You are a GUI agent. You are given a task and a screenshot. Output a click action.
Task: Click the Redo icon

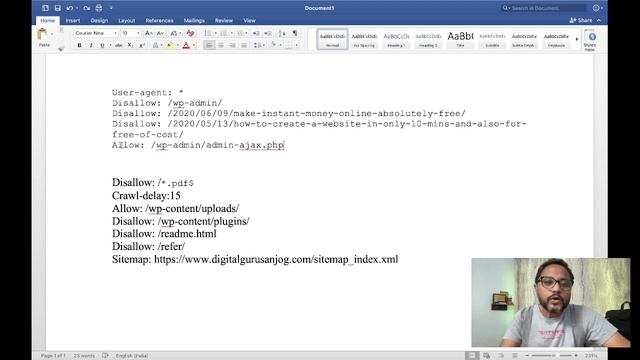point(87,8)
